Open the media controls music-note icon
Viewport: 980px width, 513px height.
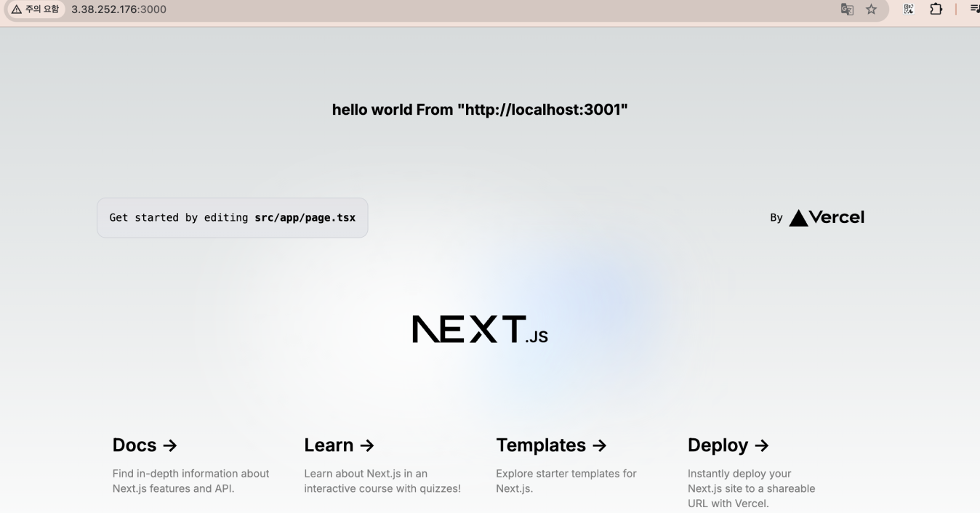pos(974,9)
